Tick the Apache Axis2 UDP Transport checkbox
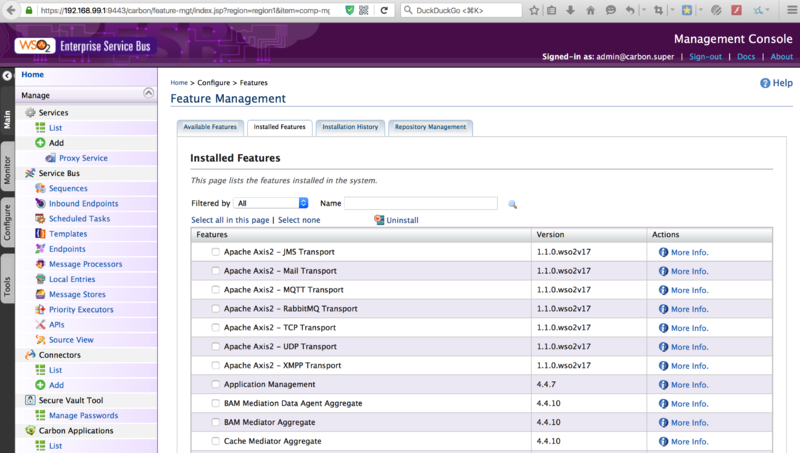800x453 pixels. 215,346
